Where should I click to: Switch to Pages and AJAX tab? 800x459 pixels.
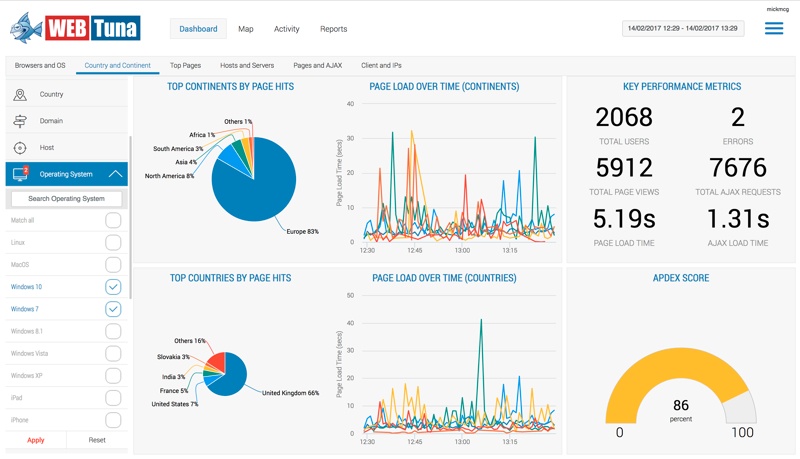(317, 65)
